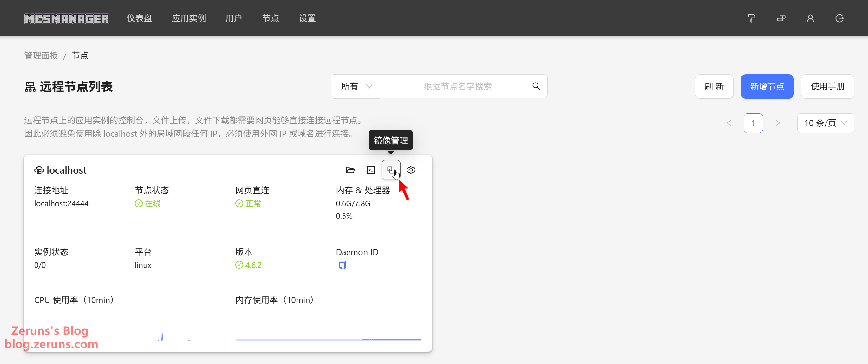The height and width of the screenshot is (364, 868).
Task: Click the MCSManager logo
Action: click(x=67, y=18)
